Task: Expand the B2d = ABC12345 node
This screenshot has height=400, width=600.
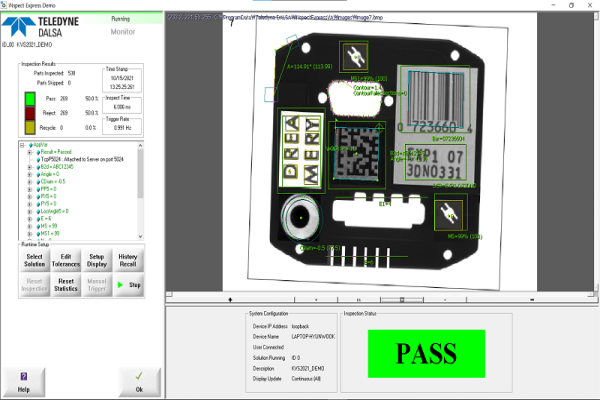Action: (29, 167)
